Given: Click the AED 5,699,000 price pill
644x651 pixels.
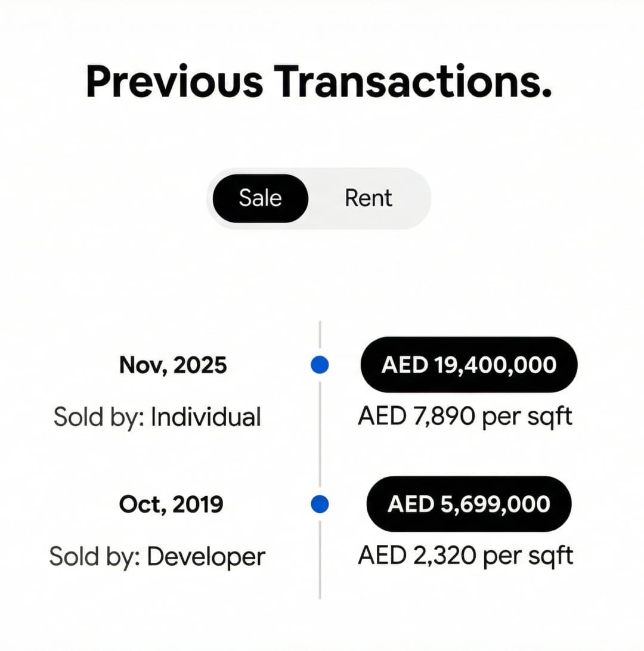Looking at the screenshot, I should click(x=469, y=504).
